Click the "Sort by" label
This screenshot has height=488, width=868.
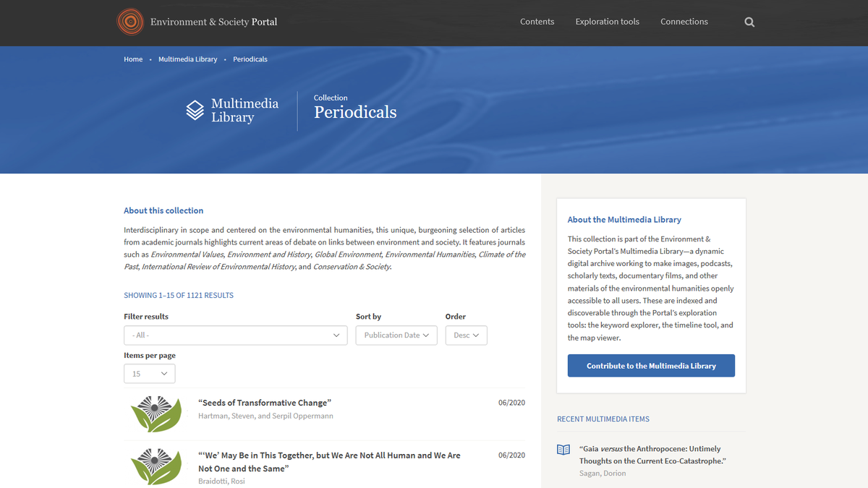tap(368, 317)
